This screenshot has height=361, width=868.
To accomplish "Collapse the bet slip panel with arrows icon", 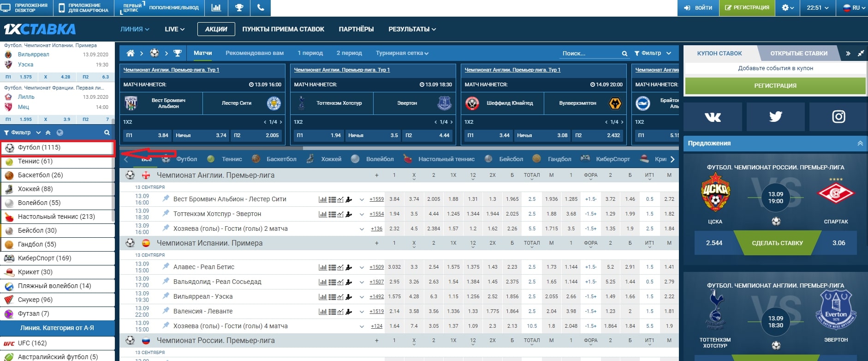I will pos(848,54).
